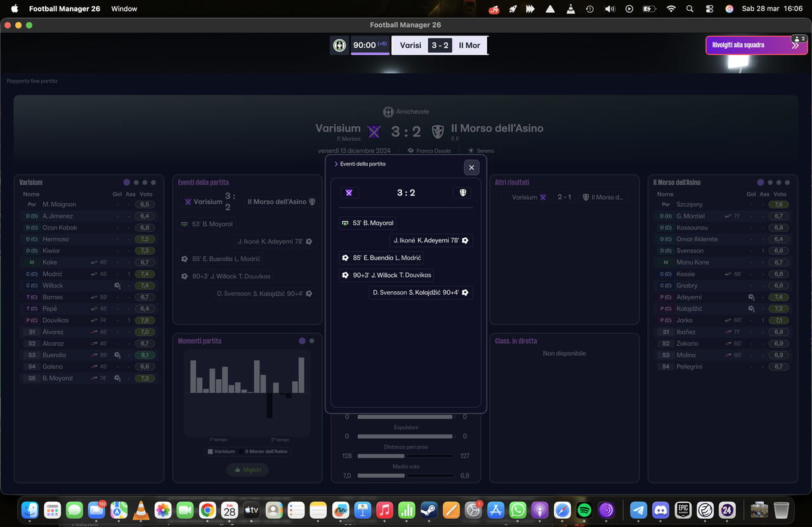Click the goal icon in the Willock row
The width and height of the screenshot is (812, 527).
click(x=117, y=286)
